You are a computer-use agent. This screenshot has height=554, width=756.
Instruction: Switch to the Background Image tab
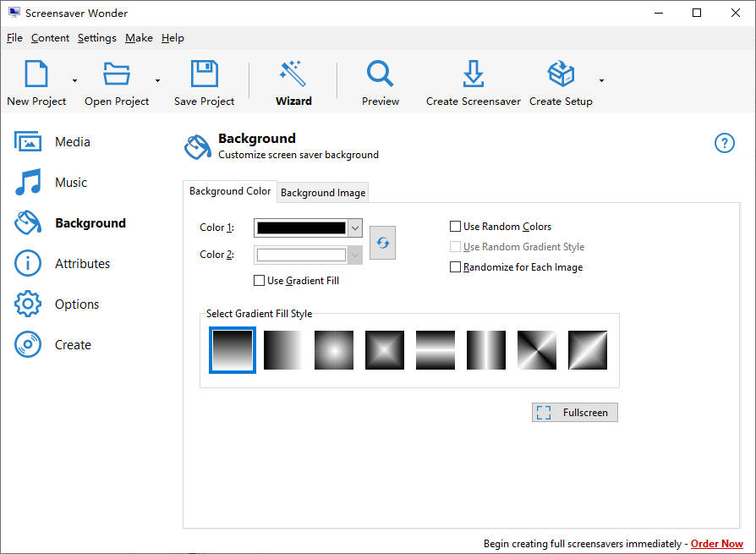pos(323,193)
